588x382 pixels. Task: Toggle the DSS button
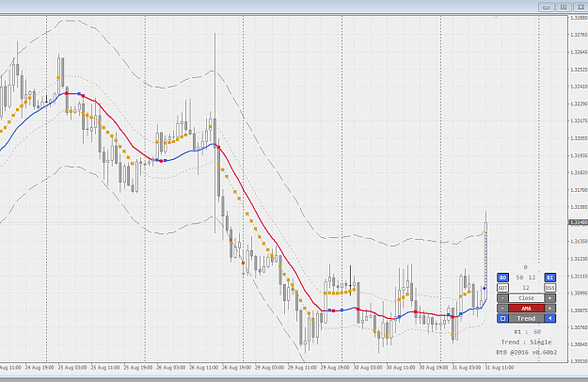tap(549, 288)
